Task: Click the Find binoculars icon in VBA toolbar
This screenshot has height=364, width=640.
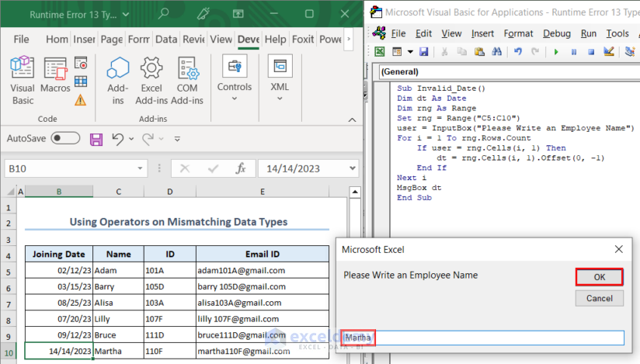Action: [x=498, y=52]
